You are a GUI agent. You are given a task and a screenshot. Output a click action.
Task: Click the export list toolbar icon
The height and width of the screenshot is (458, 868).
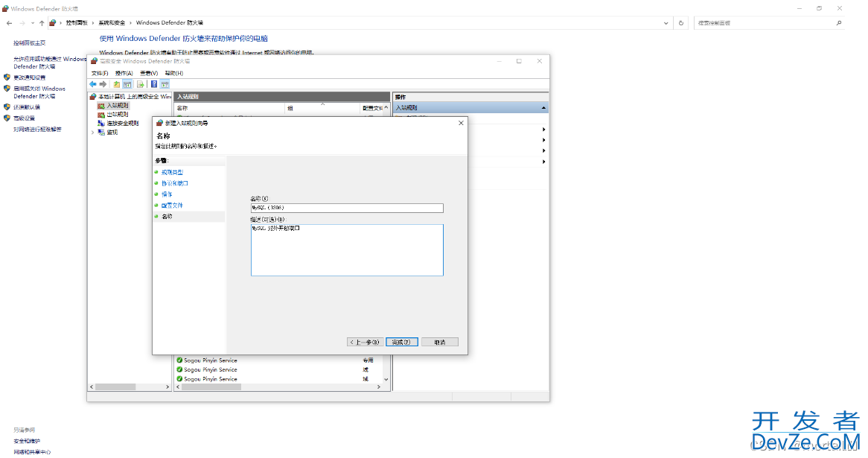coord(141,84)
